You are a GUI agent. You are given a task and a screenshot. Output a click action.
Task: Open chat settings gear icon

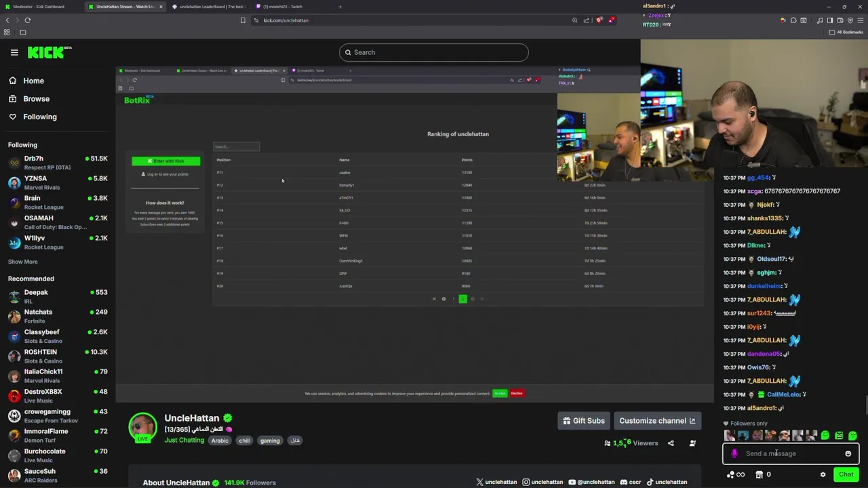[823, 474]
